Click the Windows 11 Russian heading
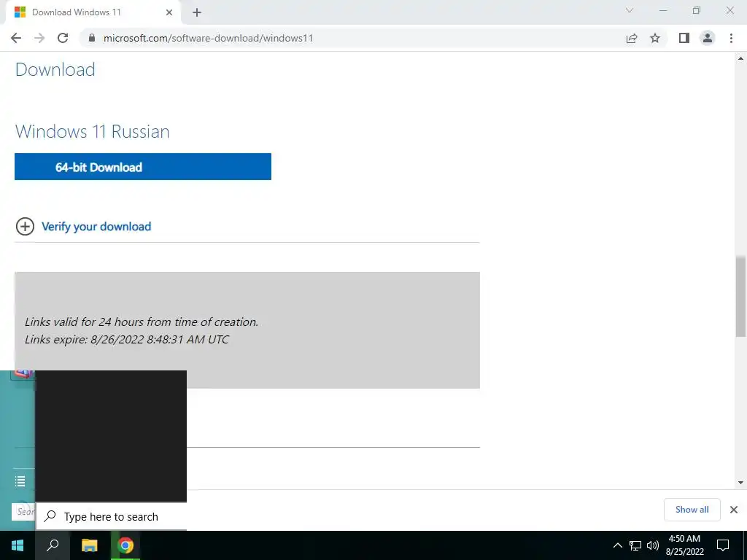 [93, 131]
